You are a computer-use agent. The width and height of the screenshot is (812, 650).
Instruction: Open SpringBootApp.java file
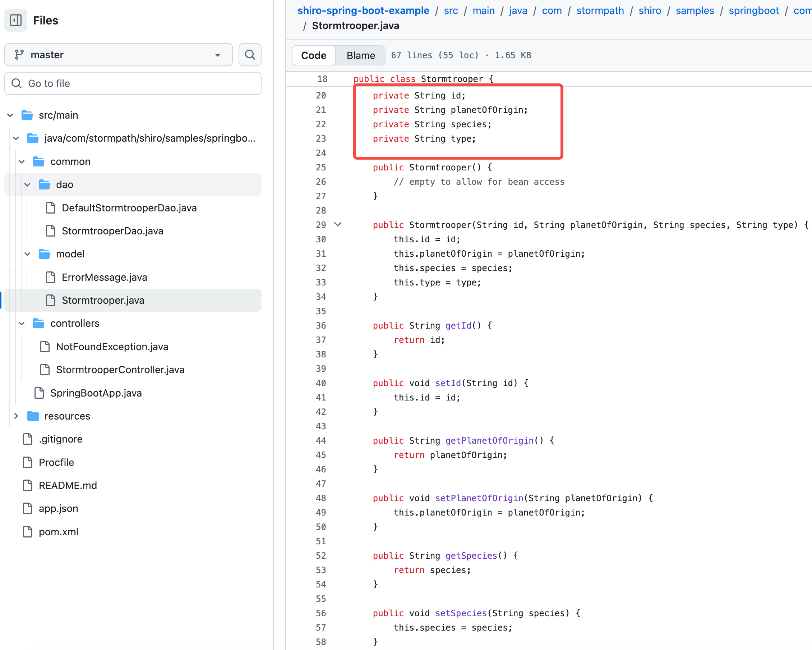tap(96, 393)
